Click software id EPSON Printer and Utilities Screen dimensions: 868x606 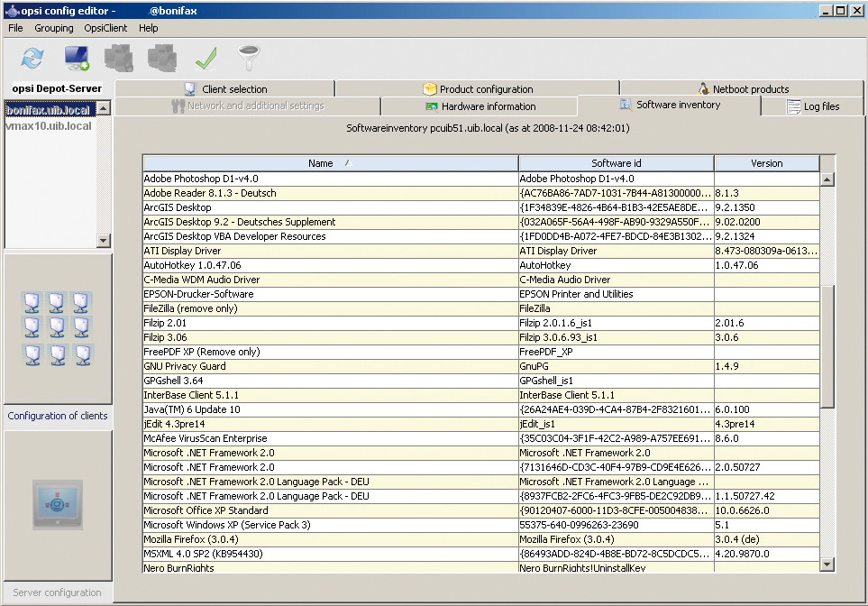pyautogui.click(x=617, y=294)
